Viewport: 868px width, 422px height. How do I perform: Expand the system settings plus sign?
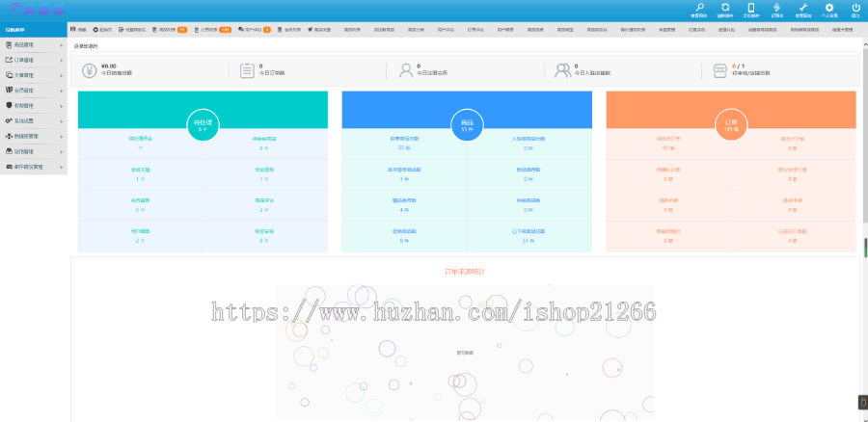[61, 120]
